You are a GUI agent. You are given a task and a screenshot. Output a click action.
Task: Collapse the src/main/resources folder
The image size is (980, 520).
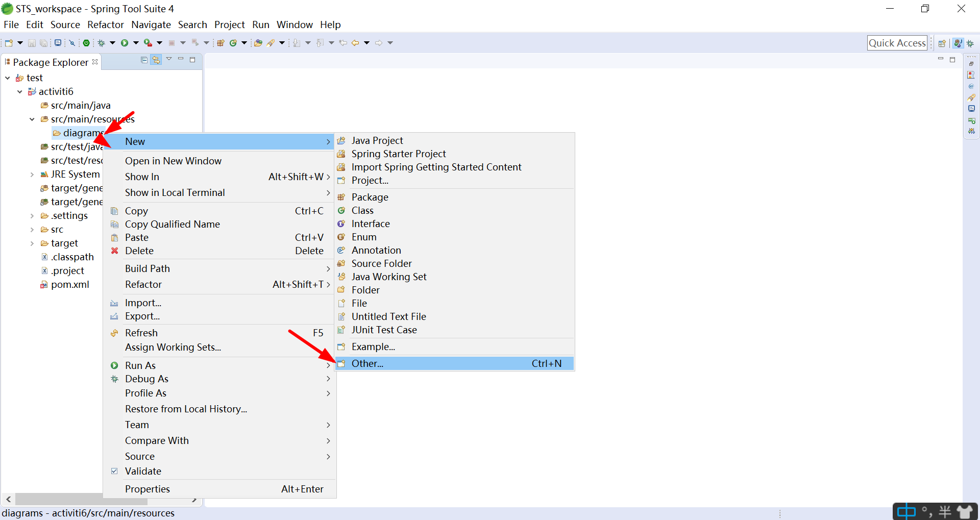click(x=32, y=119)
